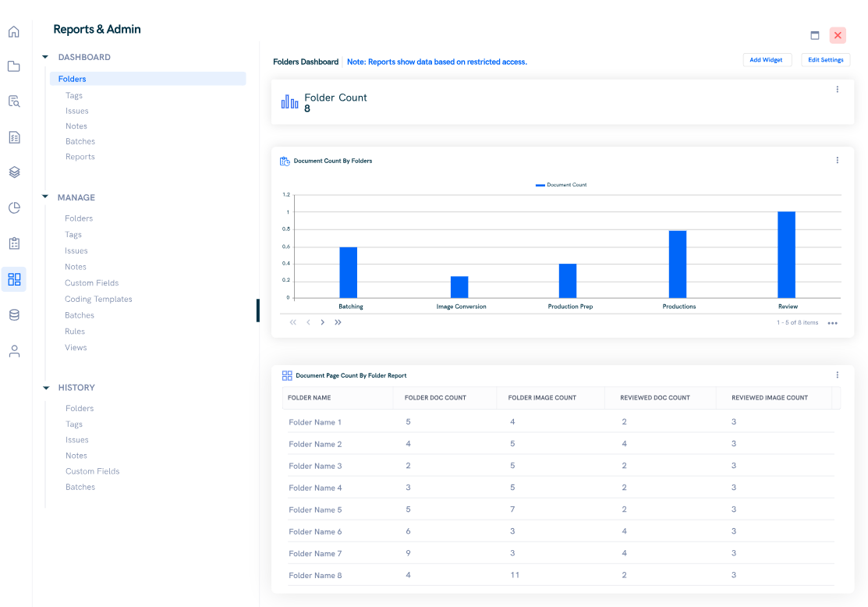This screenshot has height=607, width=868.
Task: Open the Home icon in sidebar
Action: click(14, 31)
